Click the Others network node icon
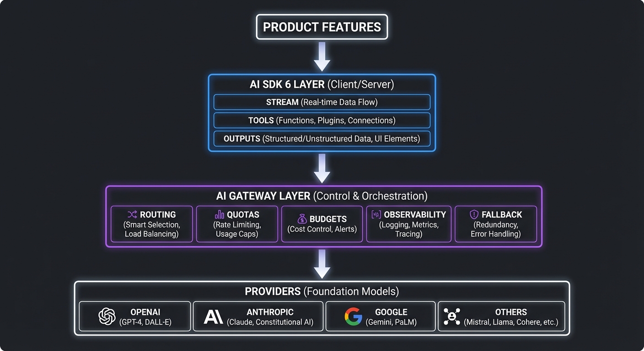 coord(452,316)
